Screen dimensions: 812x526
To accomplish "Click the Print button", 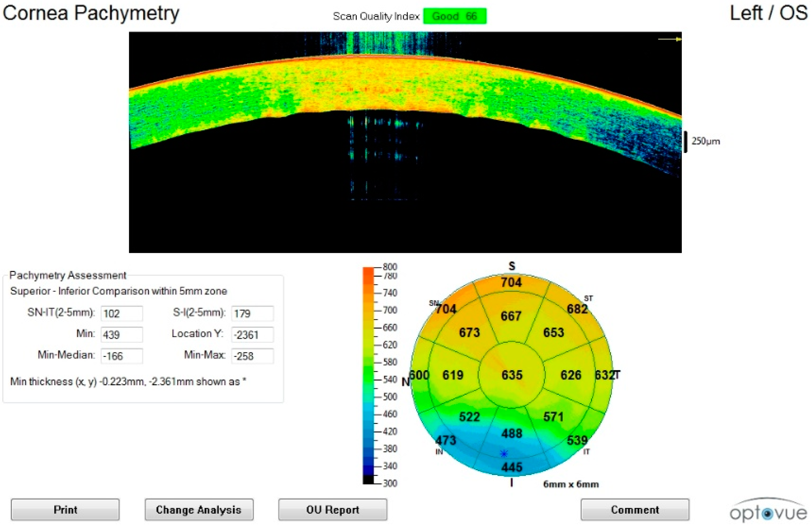I will click(x=65, y=510).
